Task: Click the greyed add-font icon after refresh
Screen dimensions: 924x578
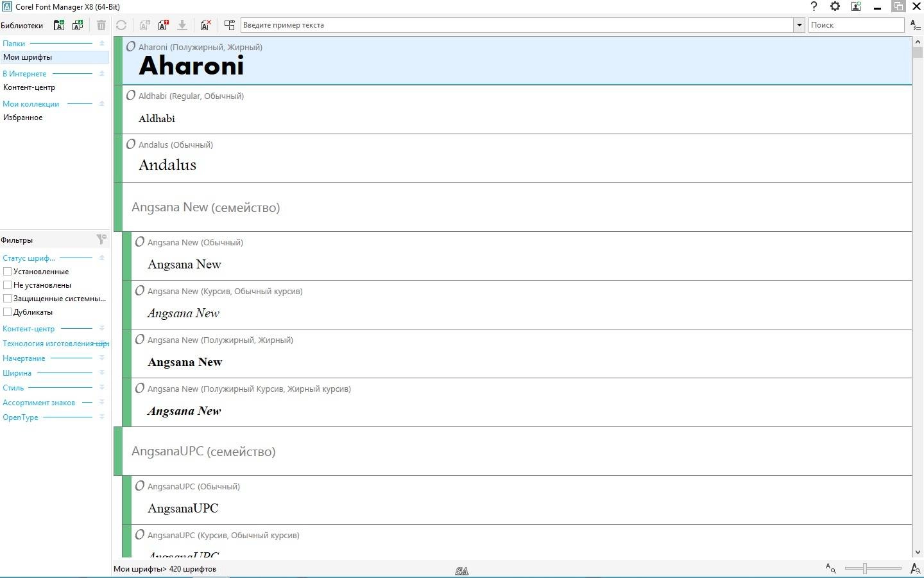Action: click(144, 25)
